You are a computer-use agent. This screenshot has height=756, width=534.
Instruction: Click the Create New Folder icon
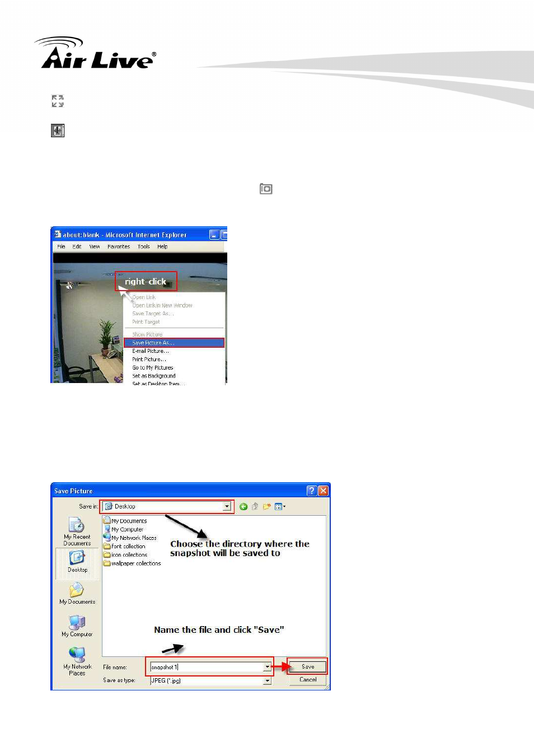tap(266, 507)
